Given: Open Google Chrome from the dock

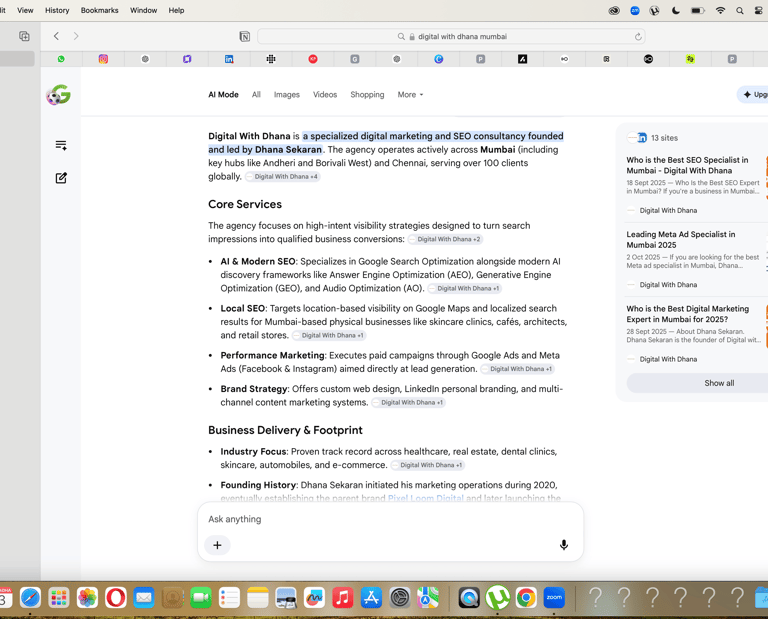Looking at the screenshot, I should [526, 598].
